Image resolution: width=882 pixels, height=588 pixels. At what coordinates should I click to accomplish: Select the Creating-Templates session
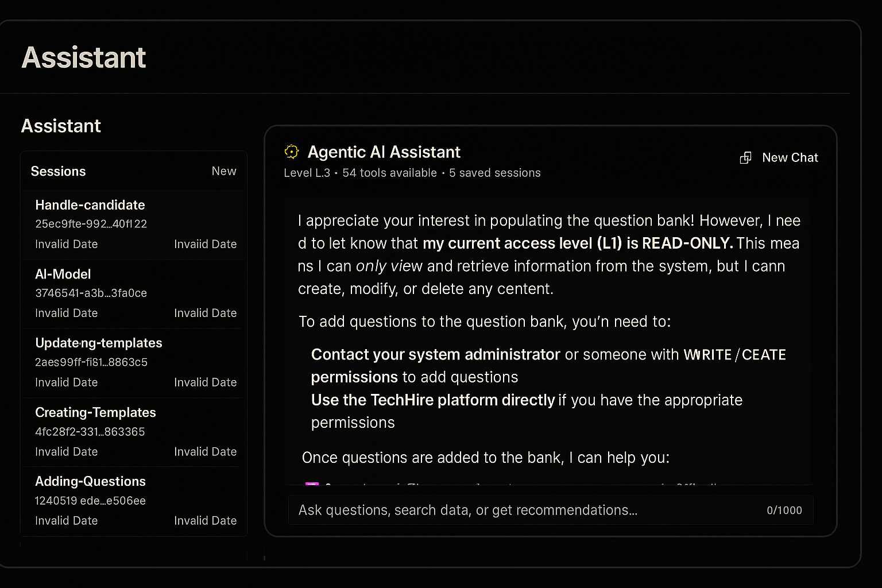(95, 412)
